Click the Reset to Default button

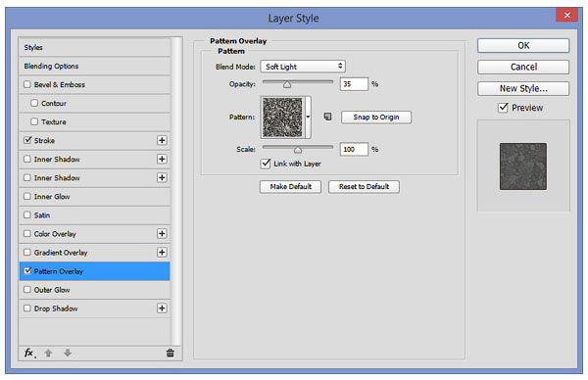click(364, 187)
